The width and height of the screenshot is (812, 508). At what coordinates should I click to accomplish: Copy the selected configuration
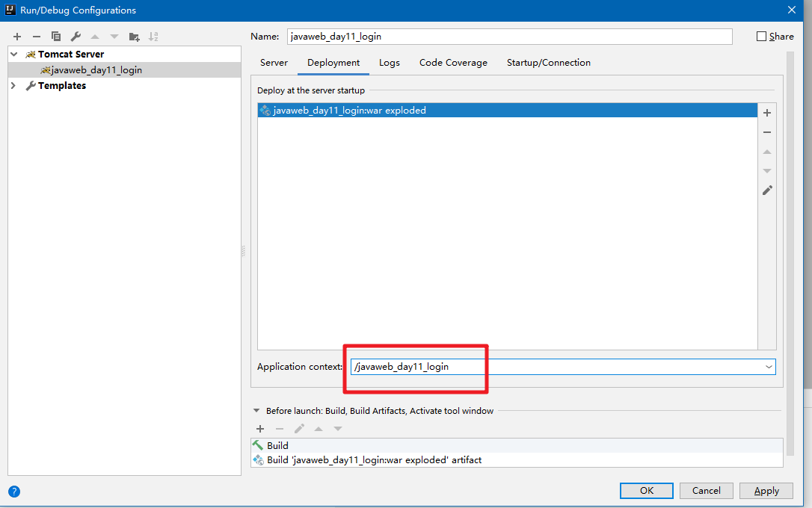pos(56,37)
